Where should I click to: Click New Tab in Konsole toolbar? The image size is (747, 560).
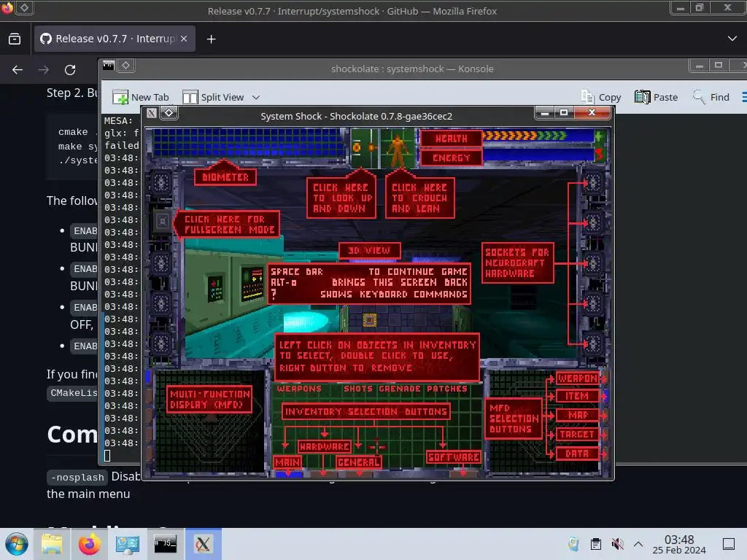pos(141,97)
